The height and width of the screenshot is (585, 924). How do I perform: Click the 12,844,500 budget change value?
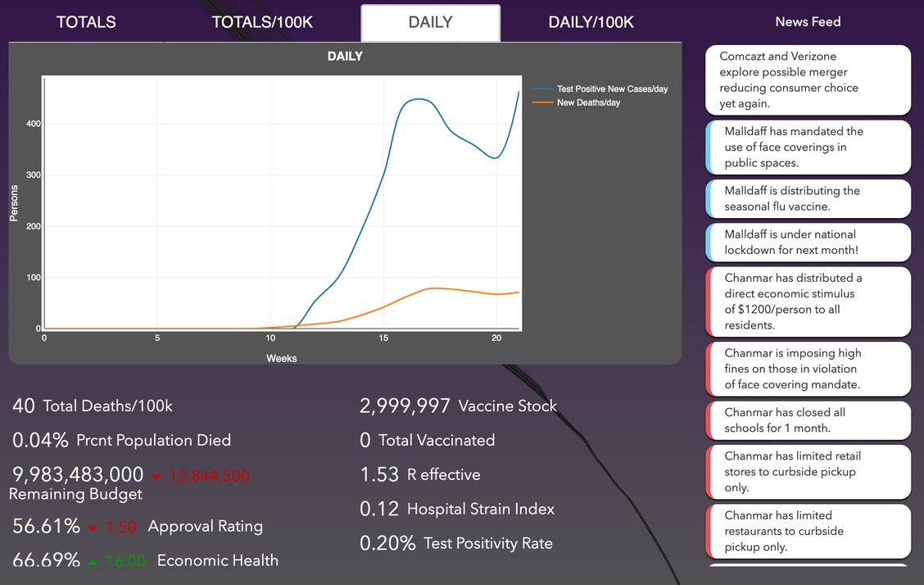pos(209,475)
